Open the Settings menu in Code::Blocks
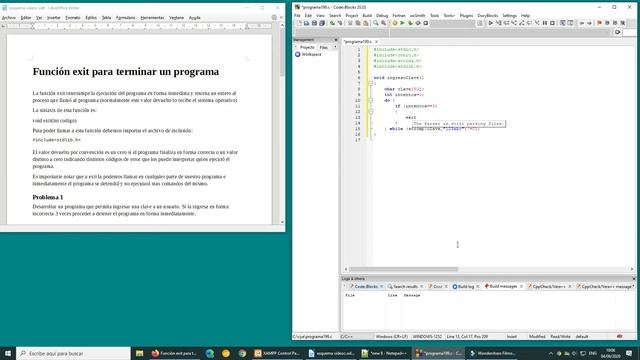The width and height of the screenshot is (640, 360). (509, 16)
